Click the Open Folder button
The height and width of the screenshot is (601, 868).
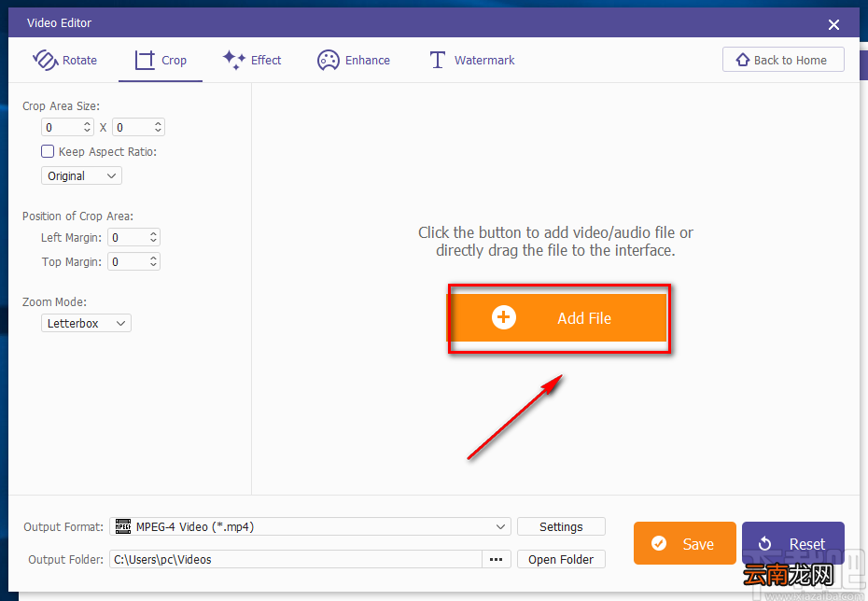pyautogui.click(x=561, y=560)
